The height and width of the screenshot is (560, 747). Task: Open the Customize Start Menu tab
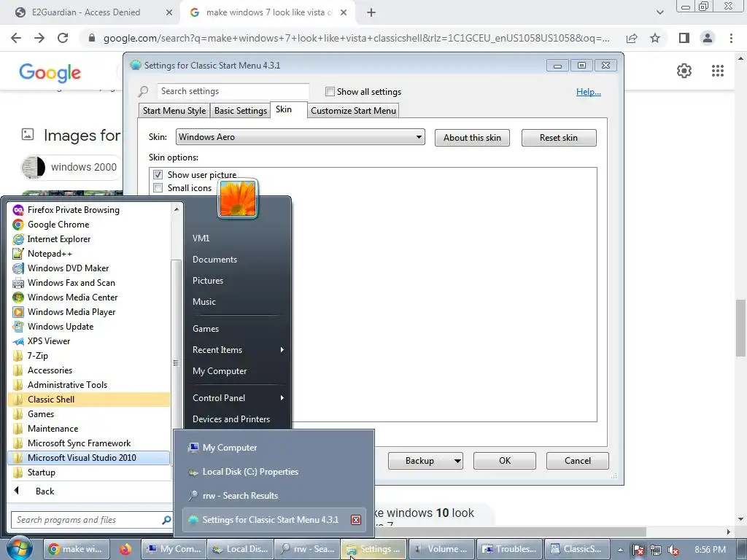(353, 111)
